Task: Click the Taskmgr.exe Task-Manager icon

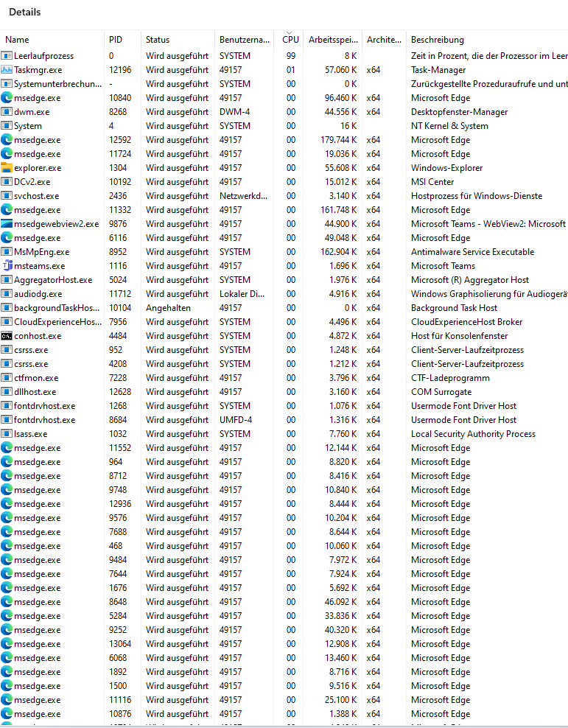Action: pyautogui.click(x=7, y=70)
